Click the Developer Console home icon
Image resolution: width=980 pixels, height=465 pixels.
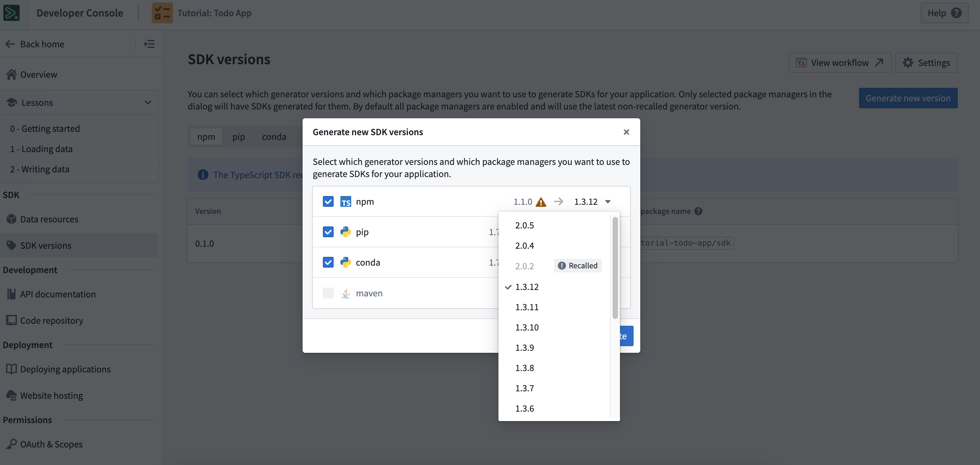click(x=14, y=13)
